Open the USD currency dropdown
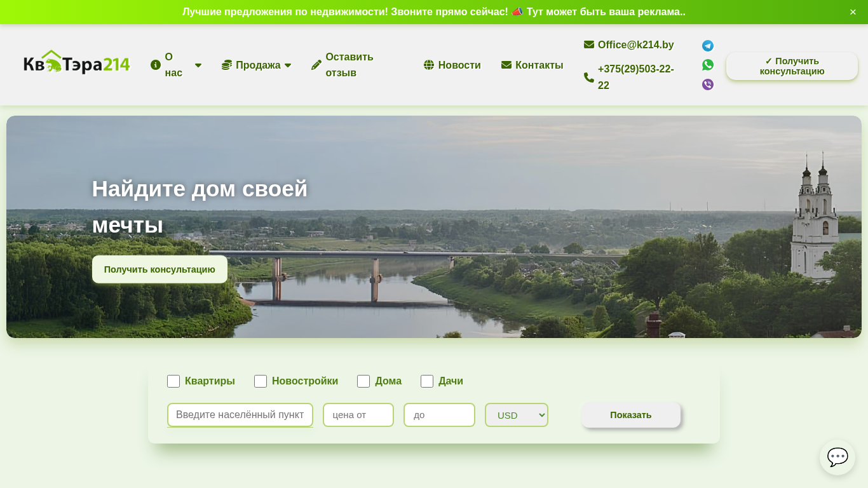 coord(517,415)
